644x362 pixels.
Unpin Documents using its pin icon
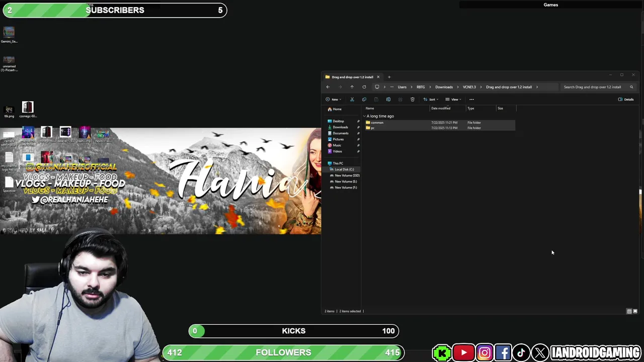click(x=358, y=133)
